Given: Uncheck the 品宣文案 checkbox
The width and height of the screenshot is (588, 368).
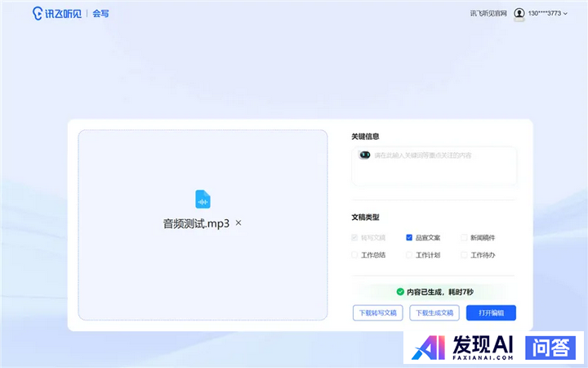Looking at the screenshot, I should tap(409, 237).
